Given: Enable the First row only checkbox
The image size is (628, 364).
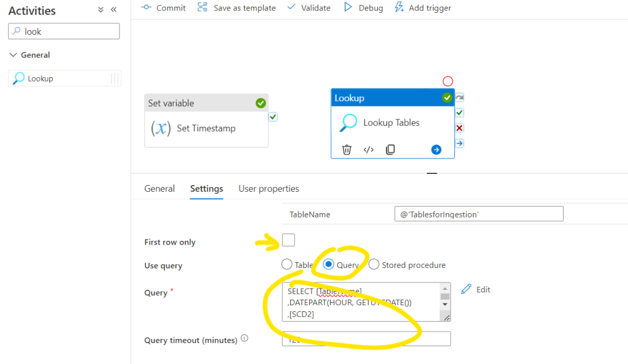Looking at the screenshot, I should click(x=288, y=240).
